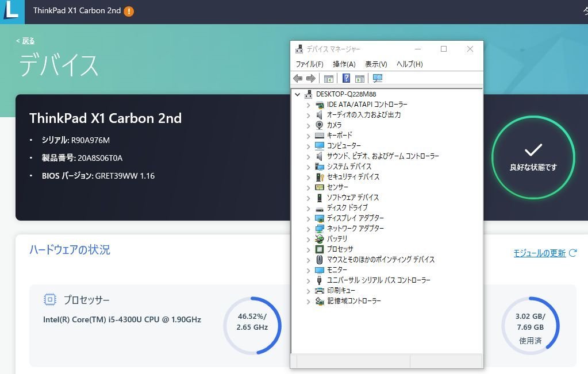Click the processor chip icon in device tree

coord(320,249)
